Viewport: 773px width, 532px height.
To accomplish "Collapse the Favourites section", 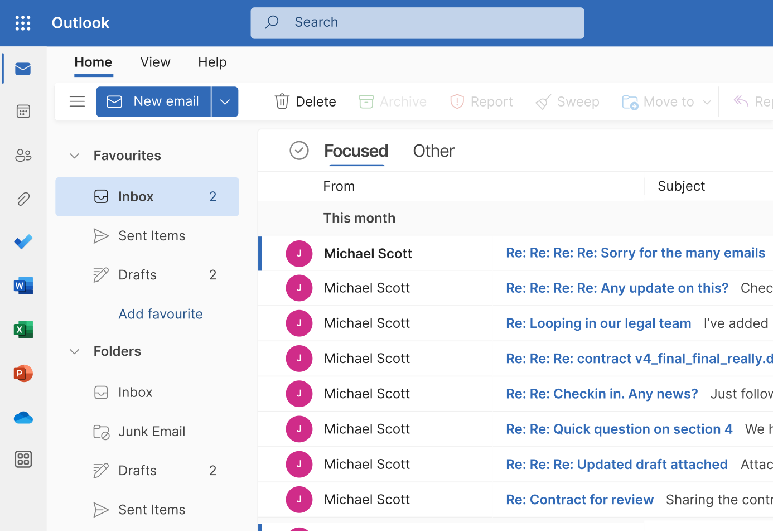I will point(75,156).
